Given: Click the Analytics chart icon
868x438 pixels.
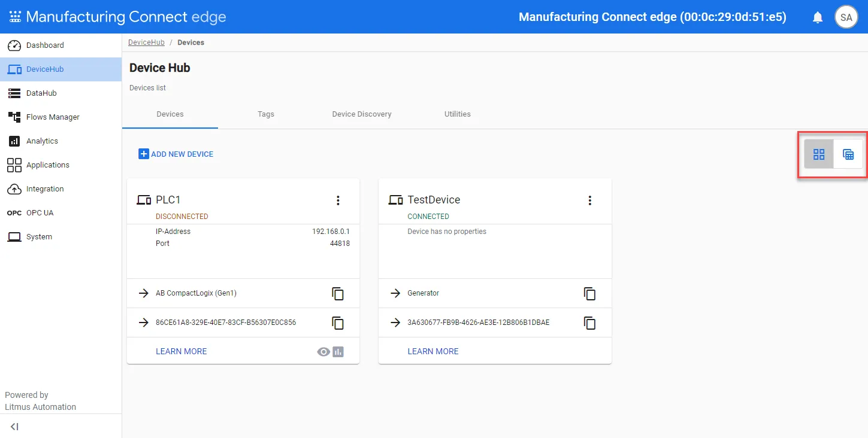Looking at the screenshot, I should point(14,141).
